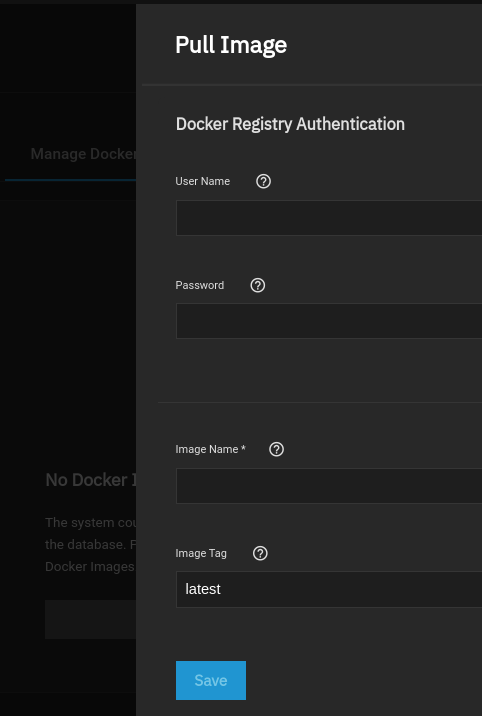Select the Image Name * label

210,449
